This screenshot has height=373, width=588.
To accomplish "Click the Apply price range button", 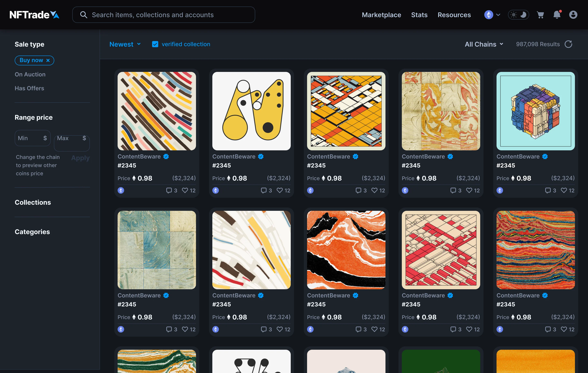I will click(x=80, y=158).
